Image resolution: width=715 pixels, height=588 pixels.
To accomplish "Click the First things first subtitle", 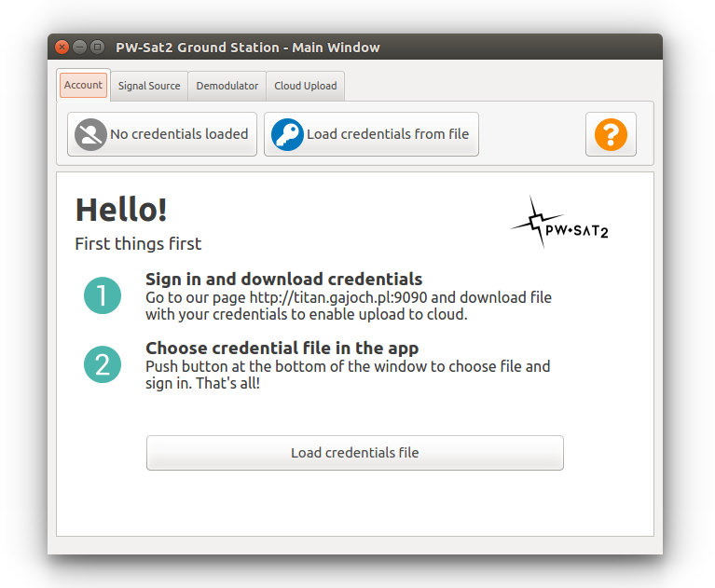I will pyautogui.click(x=138, y=244).
